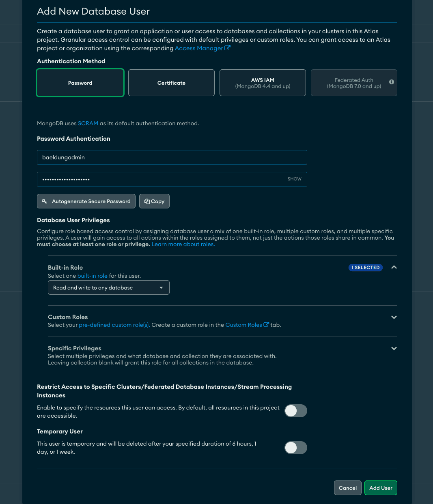Click the key icon in Autogenerate Secure Password
Viewport: 433px width, 504px height.
click(45, 201)
